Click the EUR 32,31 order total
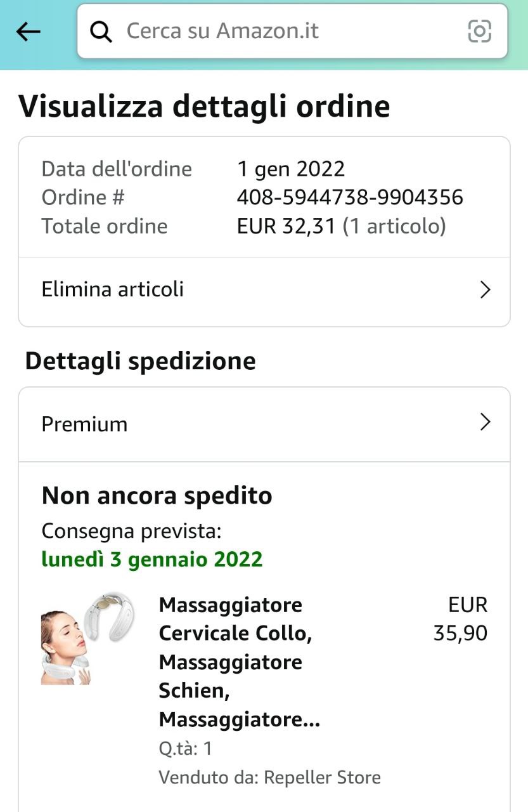Viewport: 528px width, 812px height. (286, 226)
